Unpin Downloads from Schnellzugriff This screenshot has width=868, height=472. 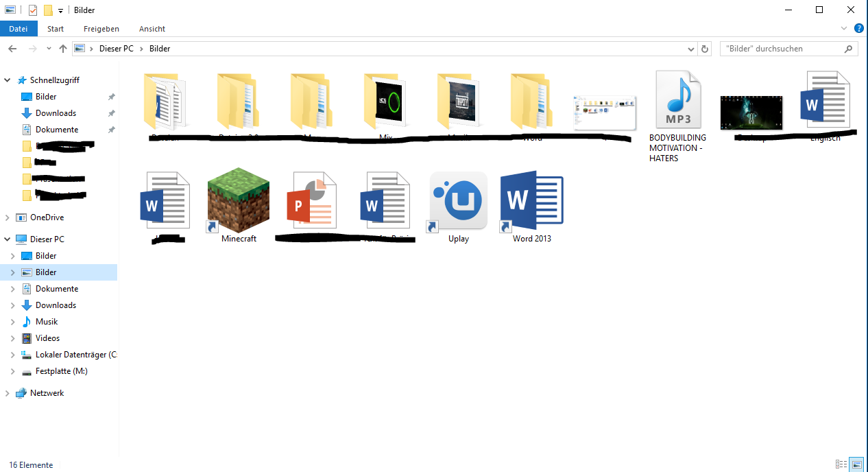(110, 113)
